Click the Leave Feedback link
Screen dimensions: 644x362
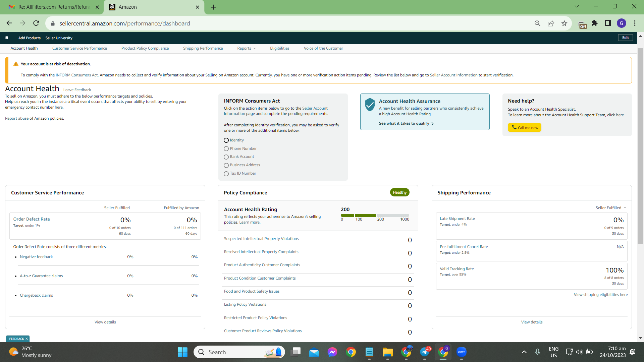(x=77, y=90)
